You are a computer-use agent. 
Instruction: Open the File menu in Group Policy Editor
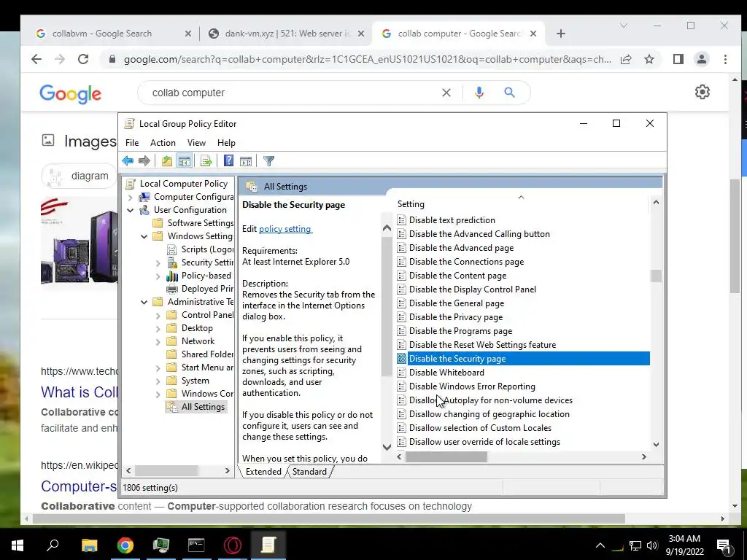[132, 143]
